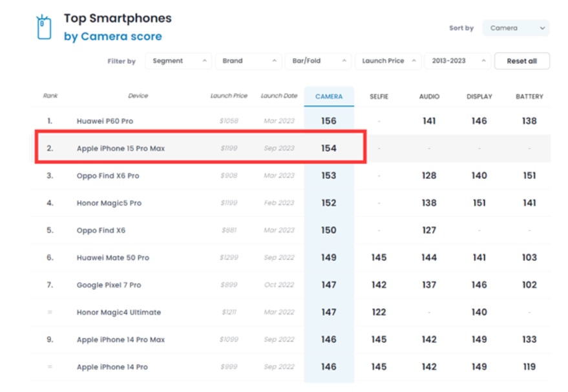Open the 2013-2023 year range filter
Viewport: 568px width, 392px height.
point(458,61)
